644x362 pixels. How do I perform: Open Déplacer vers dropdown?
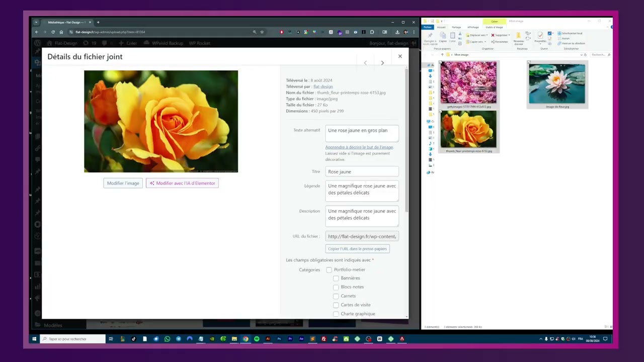[476, 35]
